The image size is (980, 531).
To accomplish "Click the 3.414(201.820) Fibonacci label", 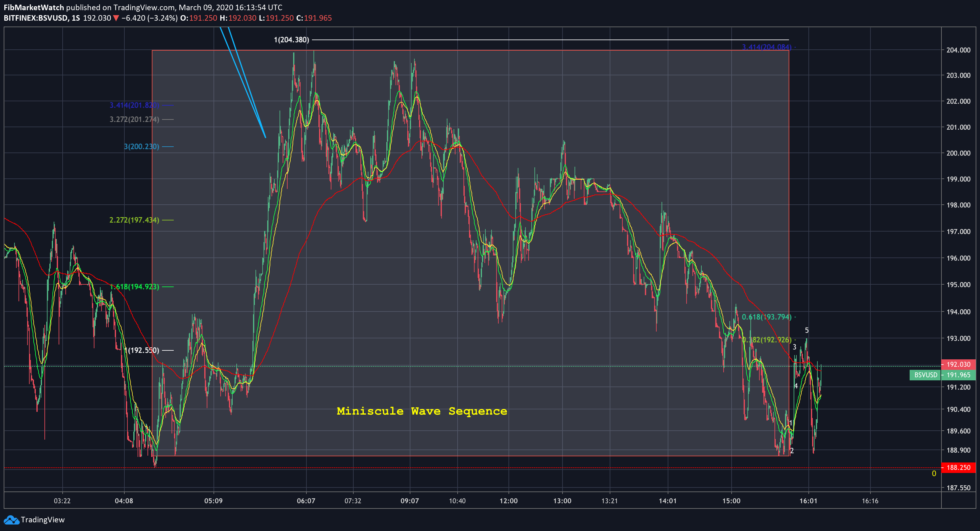I will pos(134,105).
